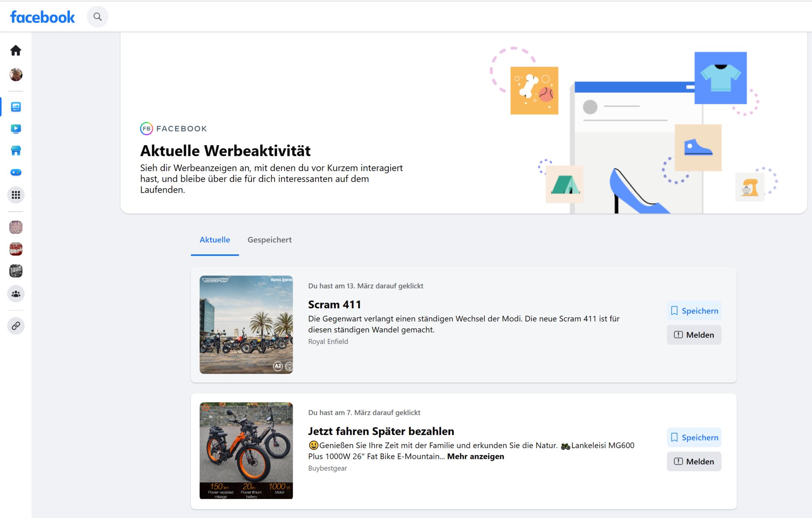Open the search magnifier icon
The image size is (812, 518).
click(97, 17)
